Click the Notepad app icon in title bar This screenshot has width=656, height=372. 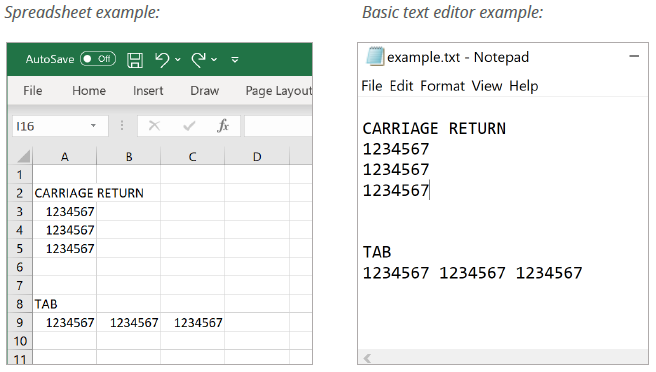tap(375, 56)
